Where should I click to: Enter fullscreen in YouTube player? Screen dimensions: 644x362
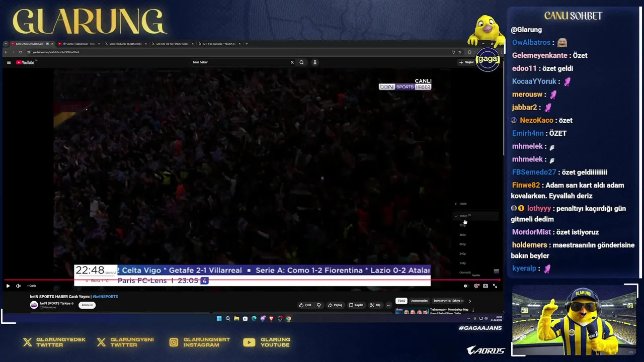click(x=495, y=286)
